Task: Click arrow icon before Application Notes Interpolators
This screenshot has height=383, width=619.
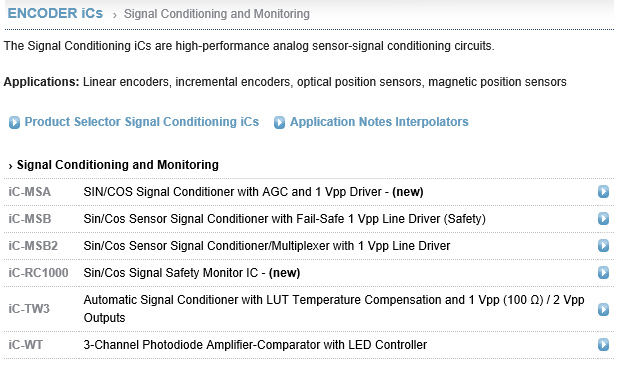Action: 279,122
